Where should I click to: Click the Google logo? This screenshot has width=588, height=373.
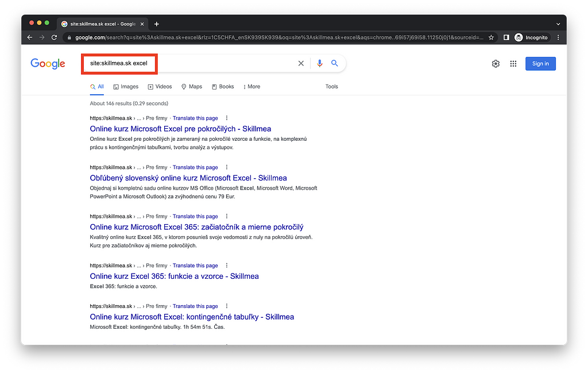pyautogui.click(x=48, y=63)
